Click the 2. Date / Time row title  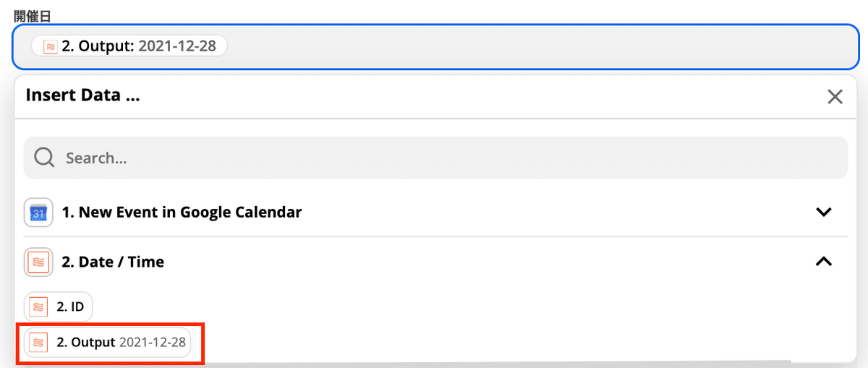(x=113, y=262)
